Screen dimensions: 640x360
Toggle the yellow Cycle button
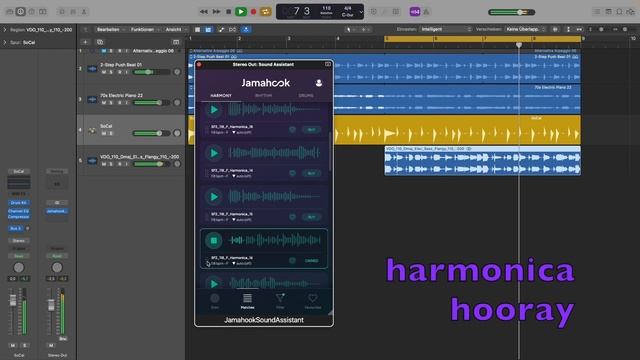(265, 12)
